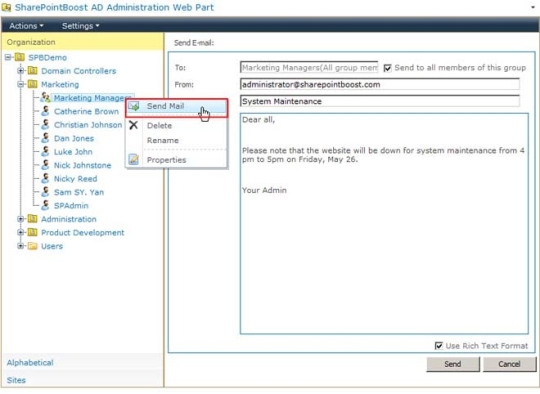Choose Send Mail from context menu
540x394 pixels.
[x=176, y=106]
